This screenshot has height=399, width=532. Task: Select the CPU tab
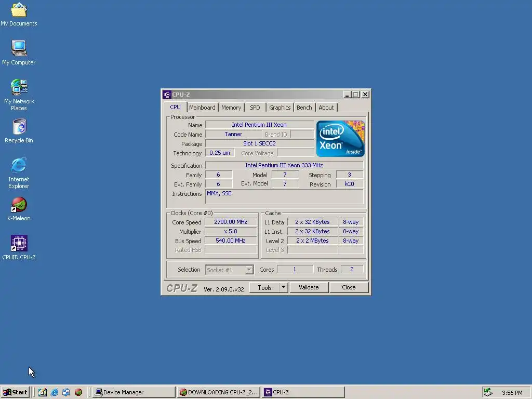[175, 107]
